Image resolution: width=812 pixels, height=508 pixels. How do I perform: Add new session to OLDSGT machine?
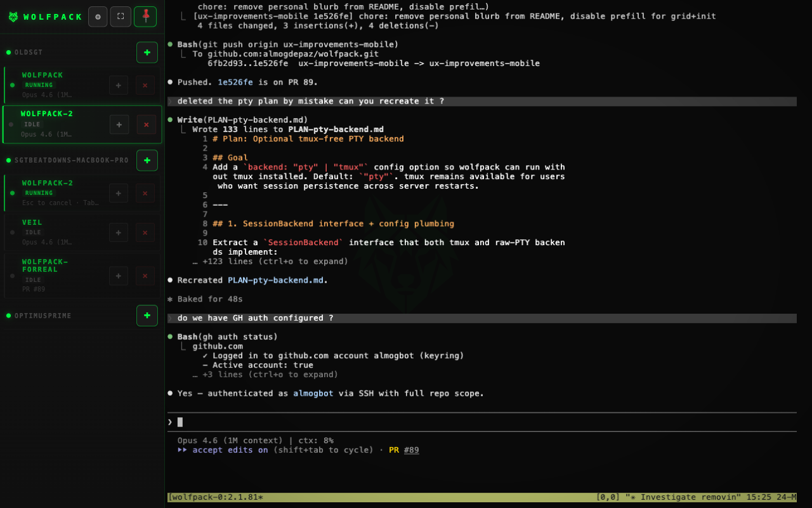point(147,52)
